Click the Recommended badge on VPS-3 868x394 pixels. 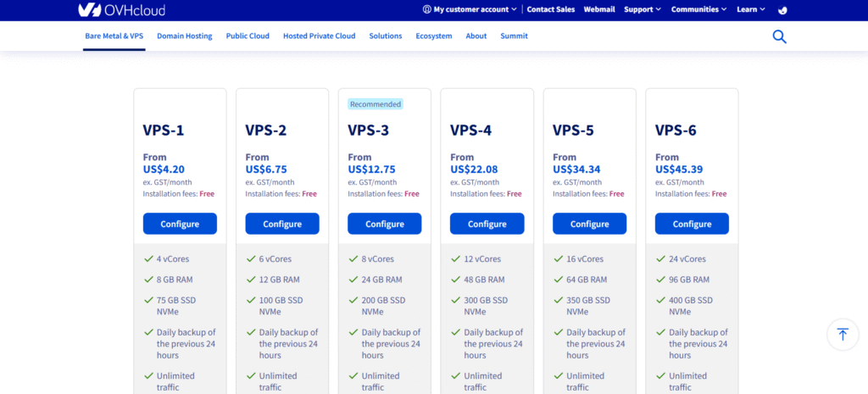coord(375,104)
